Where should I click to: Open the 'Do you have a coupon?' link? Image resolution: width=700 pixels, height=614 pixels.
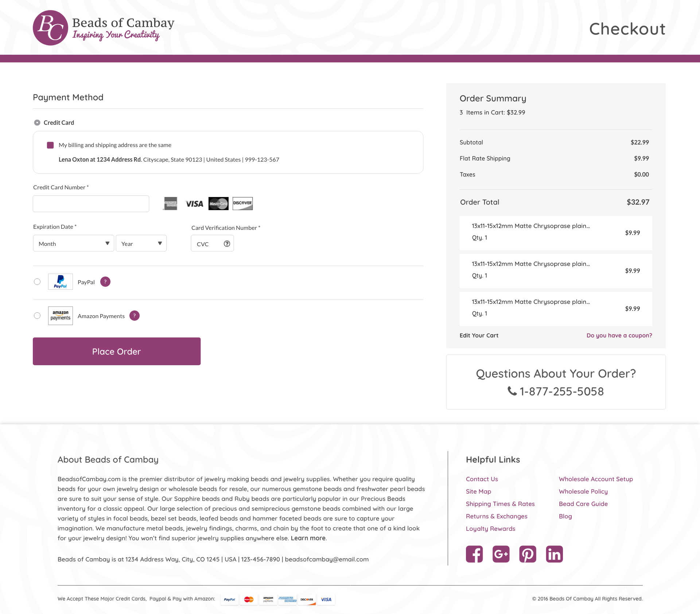[619, 335]
